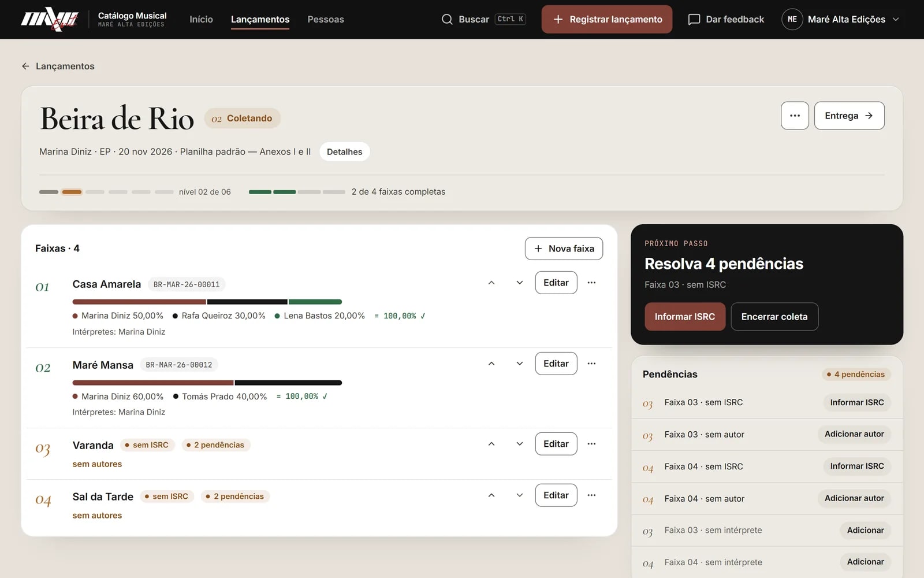The image size is (924, 578).
Task: Click Adicionar for Faixa 03 sem intérprete
Action: [865, 530]
